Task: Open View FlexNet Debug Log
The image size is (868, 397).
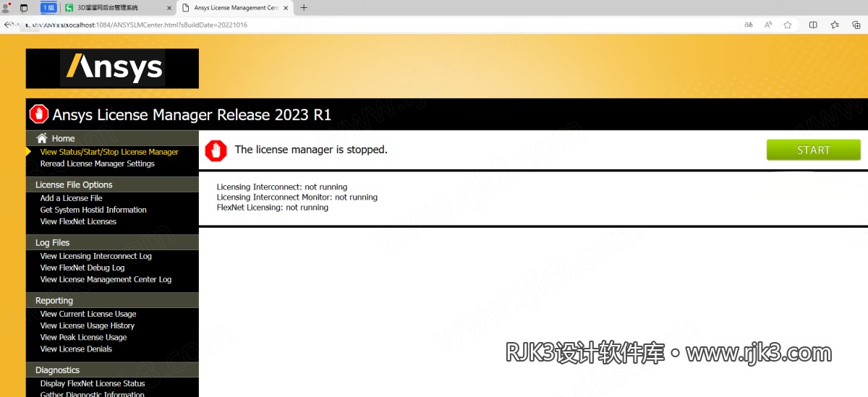Action: point(82,268)
